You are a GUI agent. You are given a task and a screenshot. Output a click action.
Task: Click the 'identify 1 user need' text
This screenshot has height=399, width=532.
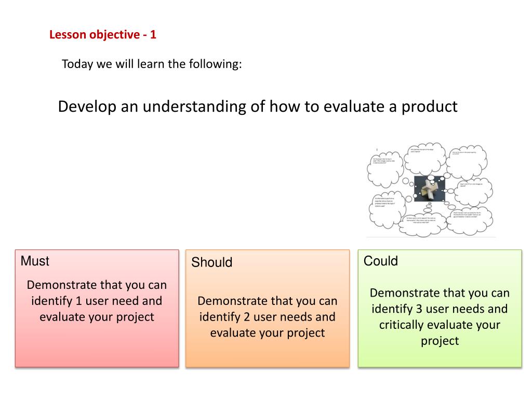(81, 301)
